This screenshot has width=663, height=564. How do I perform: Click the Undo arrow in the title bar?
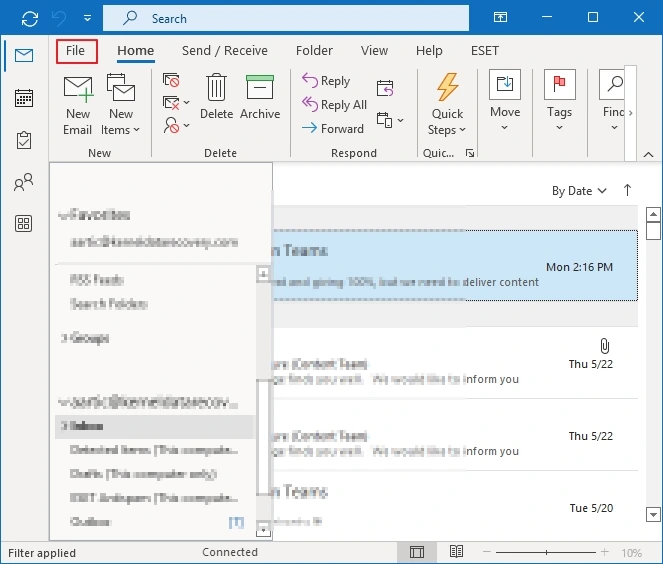pyautogui.click(x=59, y=19)
